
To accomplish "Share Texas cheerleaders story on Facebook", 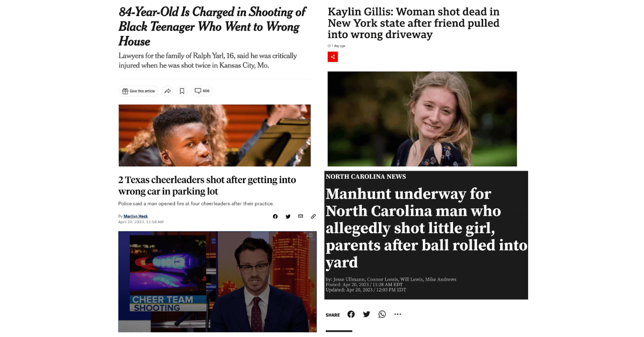I will point(275,217).
